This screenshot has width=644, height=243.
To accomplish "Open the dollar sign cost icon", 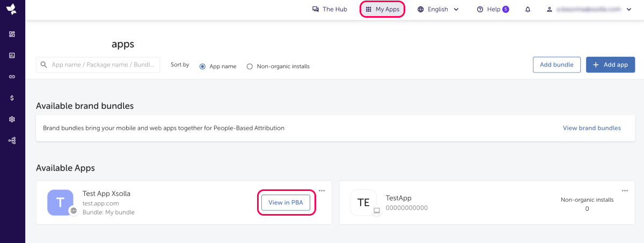I will point(12,98).
